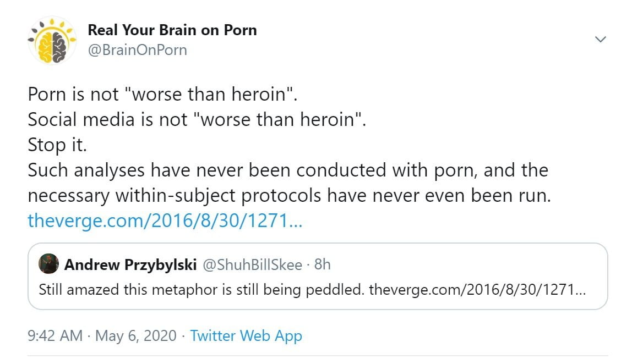This screenshot has height=364, width=632.
Task: Click the word "peddled" in the quoted tweet
Action: pos(341,289)
